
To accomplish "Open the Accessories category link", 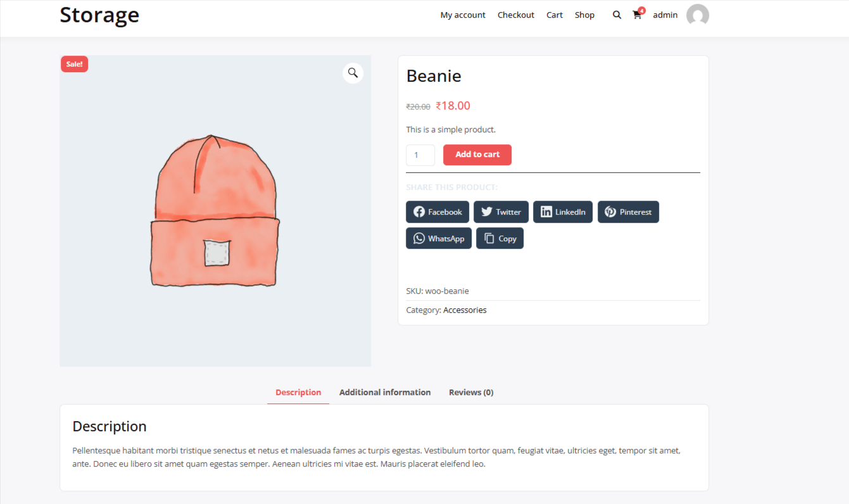I will pos(465,310).
